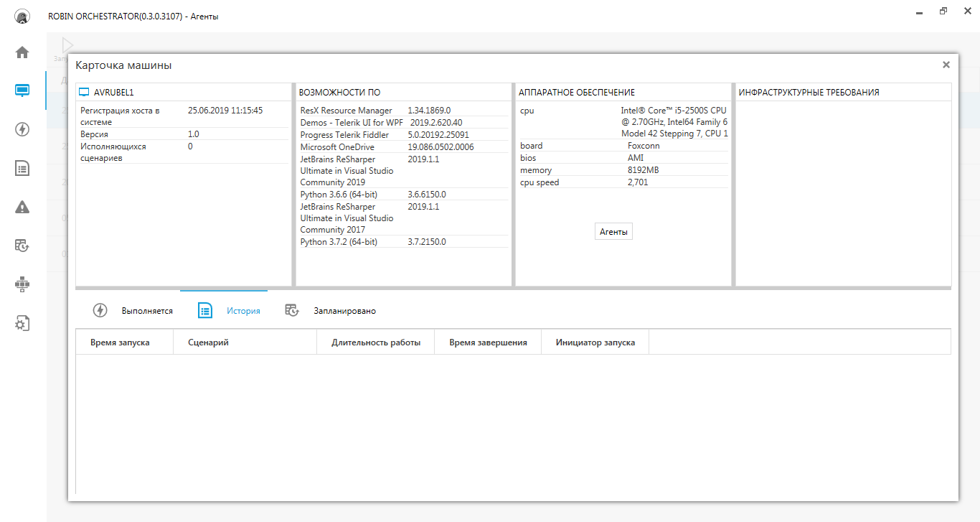Select version value 19.086.0502.0006
The width and height of the screenshot is (980, 522).
pos(440,147)
